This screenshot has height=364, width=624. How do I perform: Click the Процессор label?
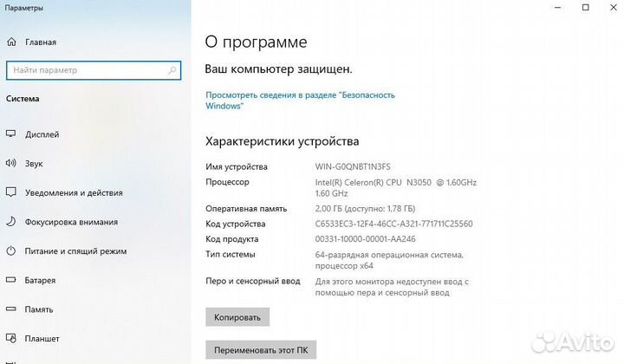(227, 182)
